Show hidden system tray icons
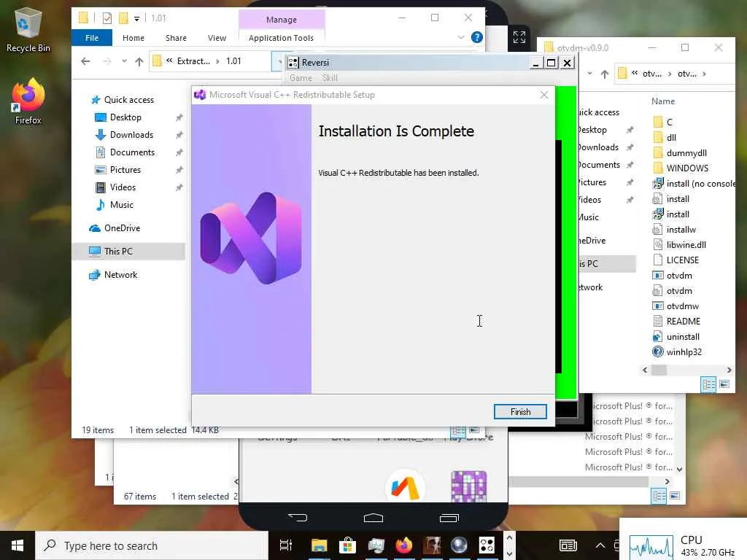The height and width of the screenshot is (560, 747). tap(600, 545)
